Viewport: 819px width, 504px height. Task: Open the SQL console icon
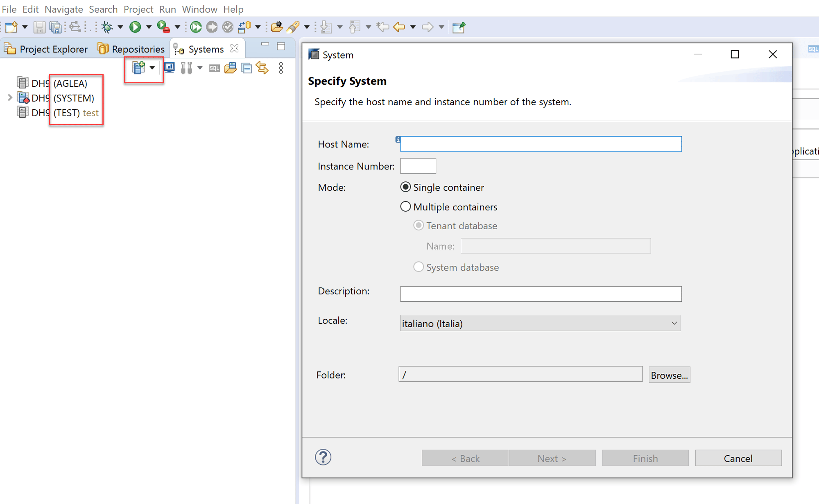[214, 68]
